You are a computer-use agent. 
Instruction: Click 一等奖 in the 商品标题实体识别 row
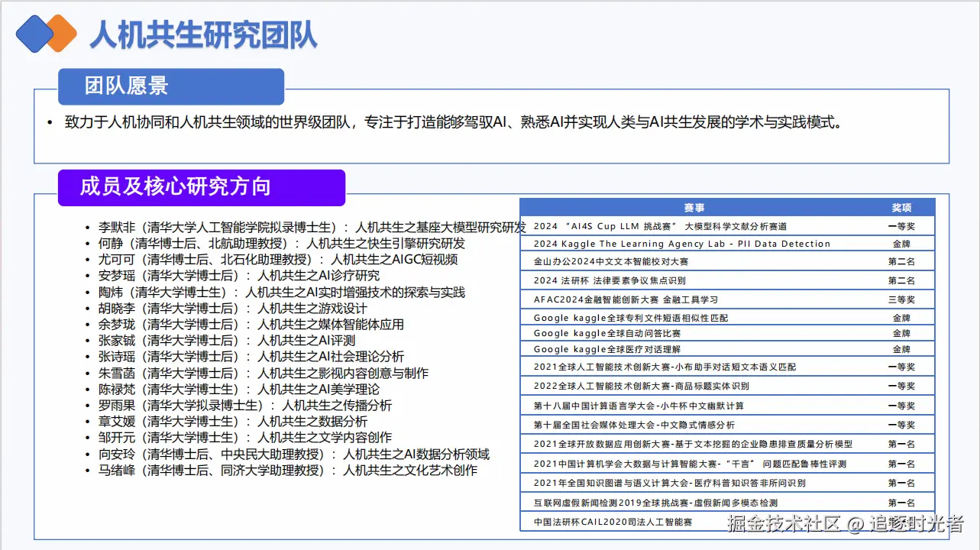click(901, 386)
